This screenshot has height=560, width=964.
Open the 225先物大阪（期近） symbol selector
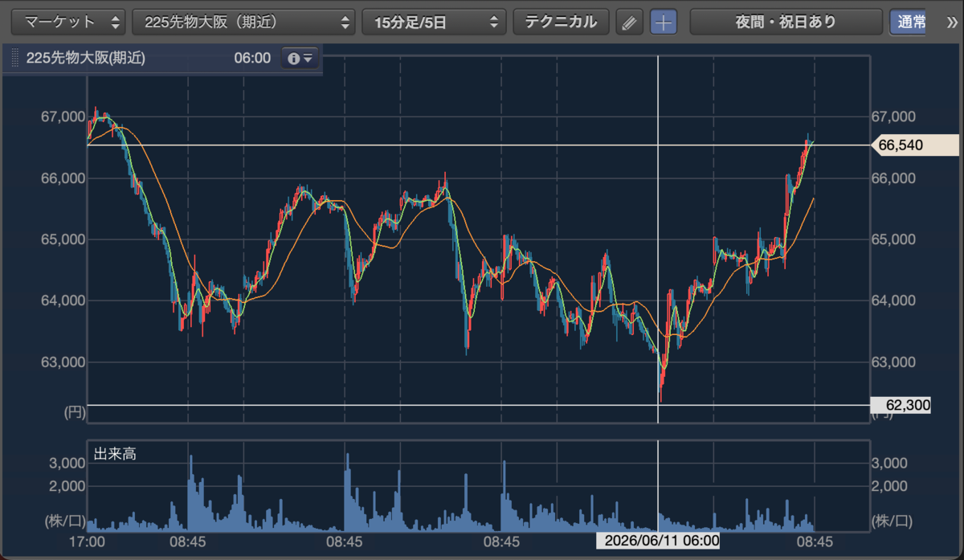(x=243, y=22)
